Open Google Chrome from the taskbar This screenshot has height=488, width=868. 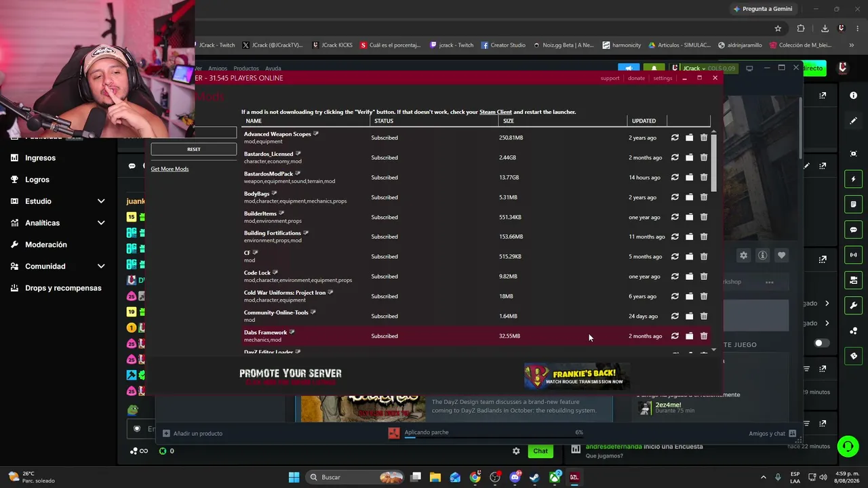pos(475,477)
